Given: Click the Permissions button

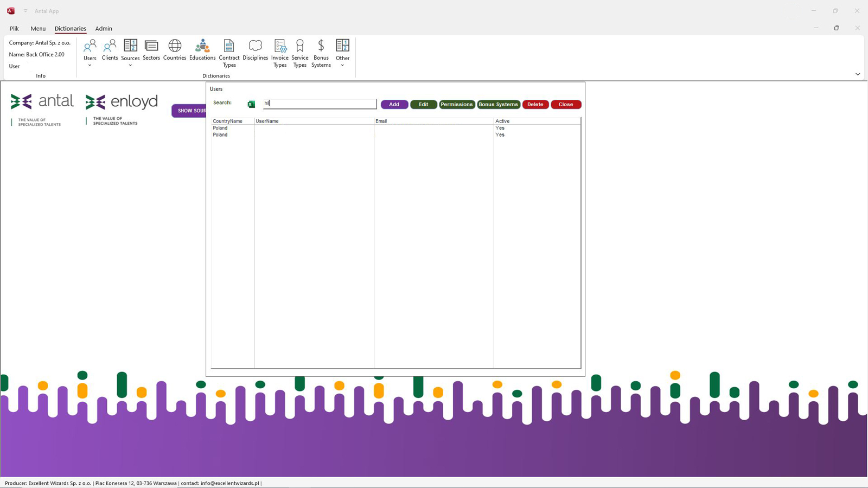Looking at the screenshot, I should coord(456,105).
